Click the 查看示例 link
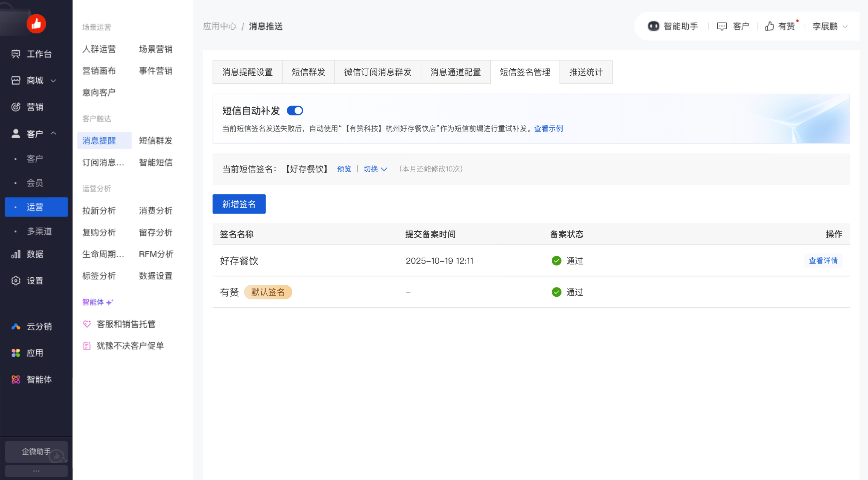The height and width of the screenshot is (480, 868). point(548,129)
